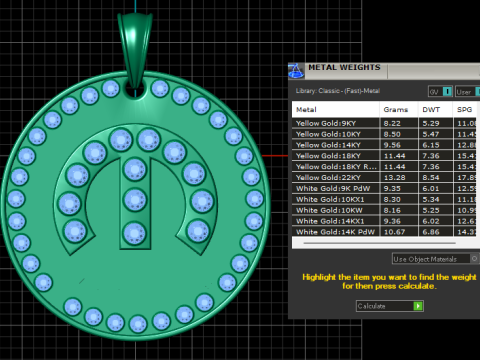Click the Metal column header

point(336,110)
